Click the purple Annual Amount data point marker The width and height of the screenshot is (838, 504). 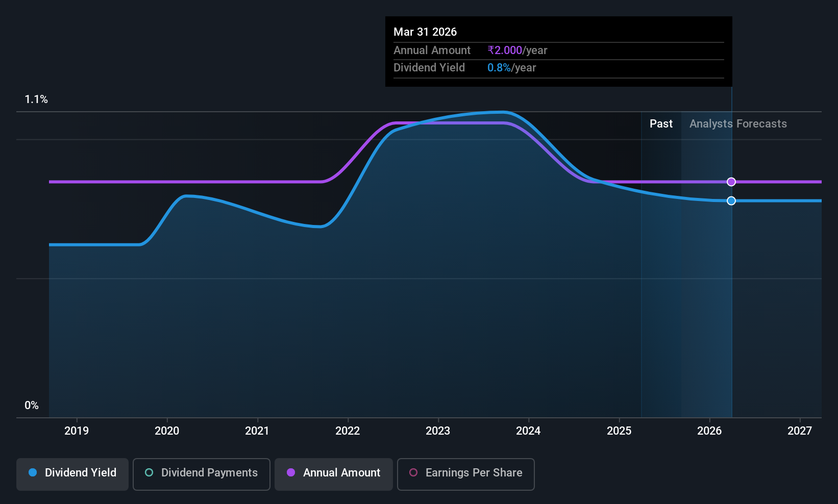pos(731,182)
